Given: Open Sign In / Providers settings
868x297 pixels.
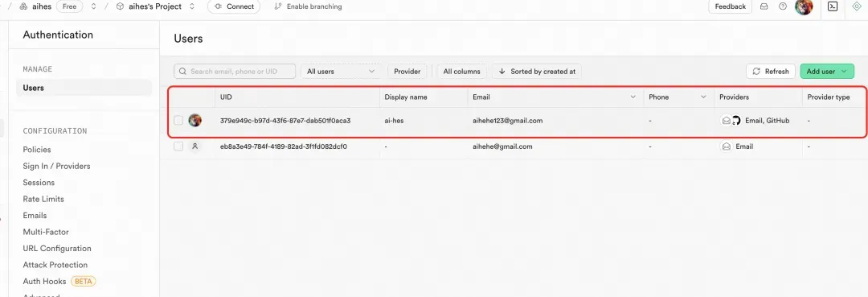Looking at the screenshot, I should (x=56, y=167).
